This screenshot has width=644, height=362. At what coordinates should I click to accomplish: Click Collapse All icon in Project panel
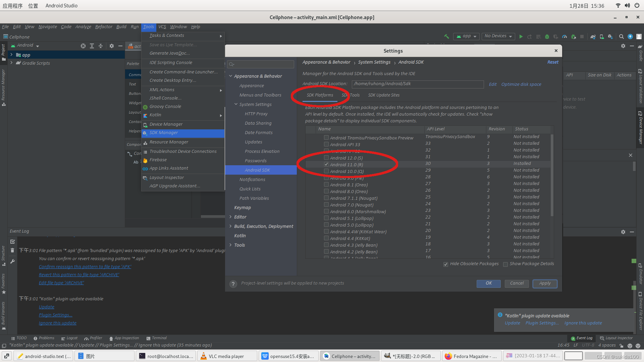coord(101,46)
